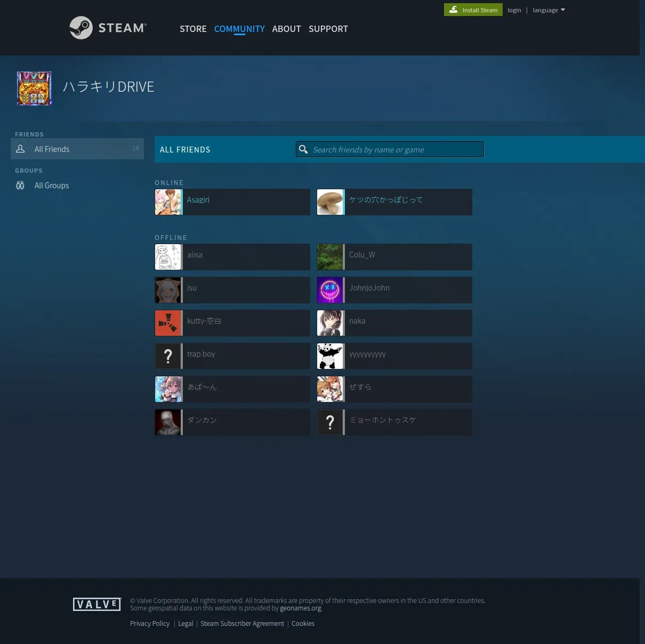Open friend name ダンカン
645x644 pixels.
click(202, 420)
